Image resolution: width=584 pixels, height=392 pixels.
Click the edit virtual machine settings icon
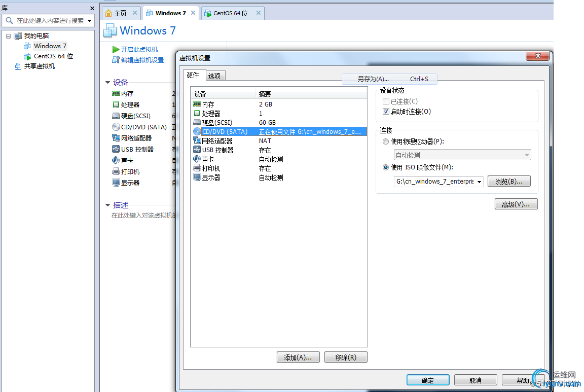[x=116, y=60]
